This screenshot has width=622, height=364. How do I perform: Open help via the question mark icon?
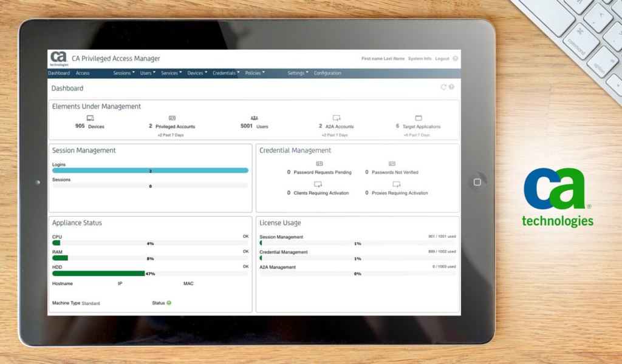(451, 86)
